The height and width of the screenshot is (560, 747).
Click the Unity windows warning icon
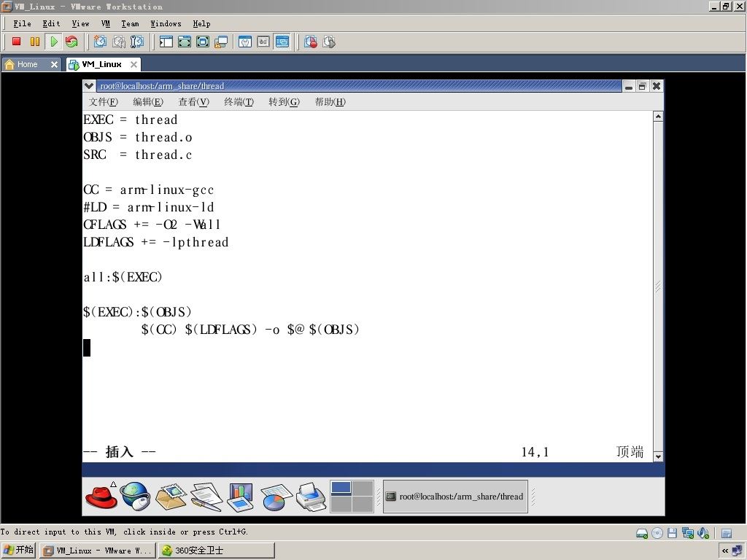(x=221, y=42)
